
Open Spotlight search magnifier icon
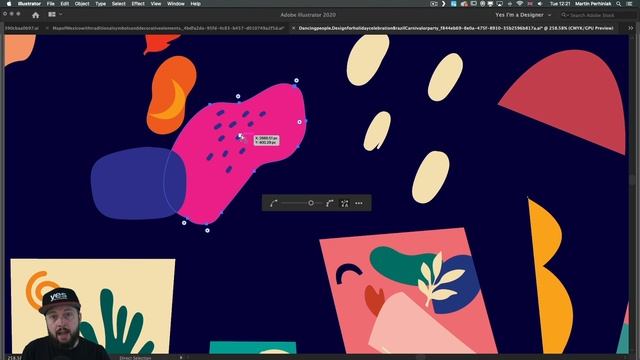[619, 4]
